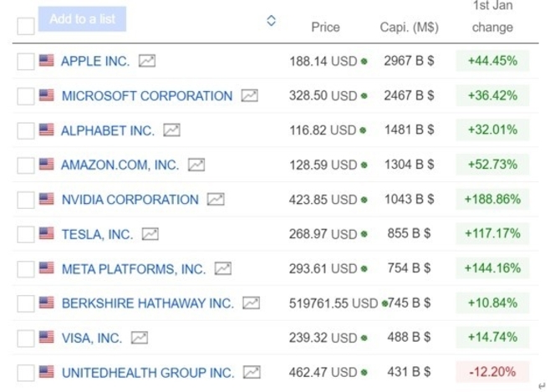Click the Berkshire Hathaway chart icon

tap(251, 303)
